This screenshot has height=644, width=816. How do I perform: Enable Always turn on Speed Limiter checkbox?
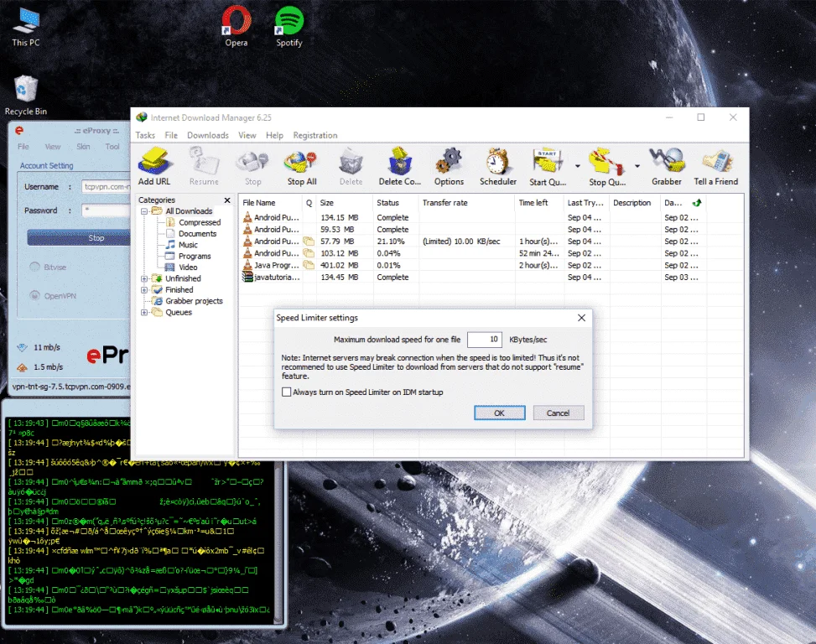tap(286, 392)
